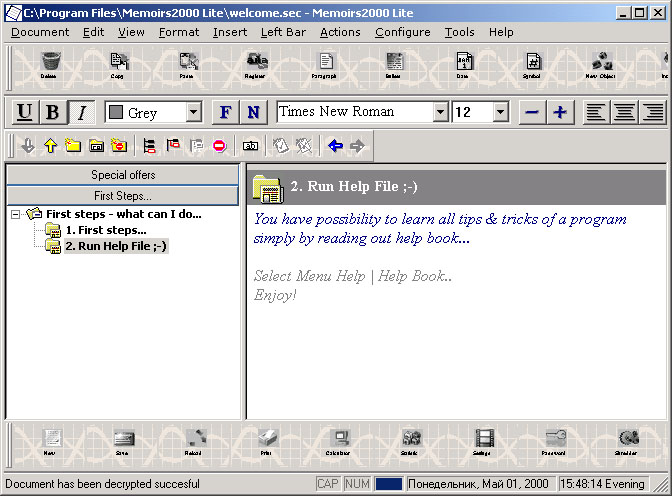Open the Calculator icon in bottom bar

click(341, 438)
